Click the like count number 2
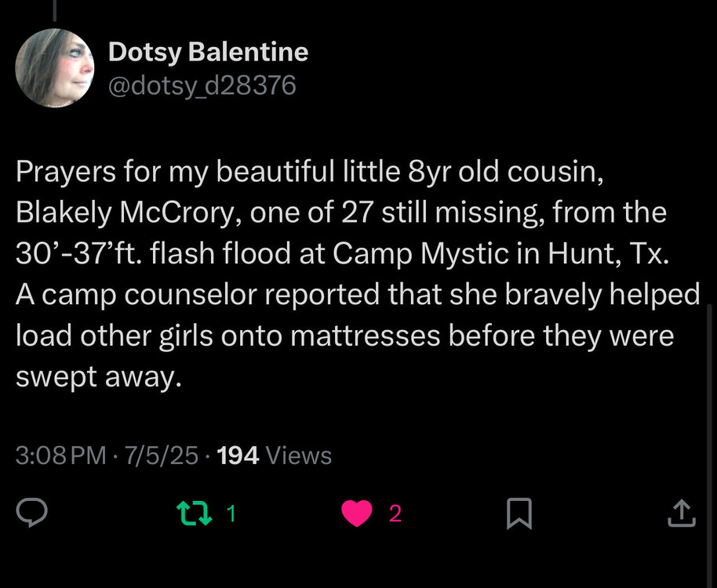Viewport: 717px width, 588px height. [395, 514]
